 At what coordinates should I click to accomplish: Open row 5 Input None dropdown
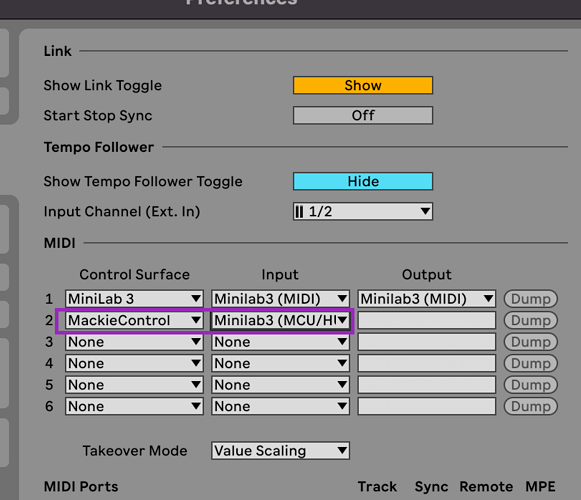coord(280,385)
